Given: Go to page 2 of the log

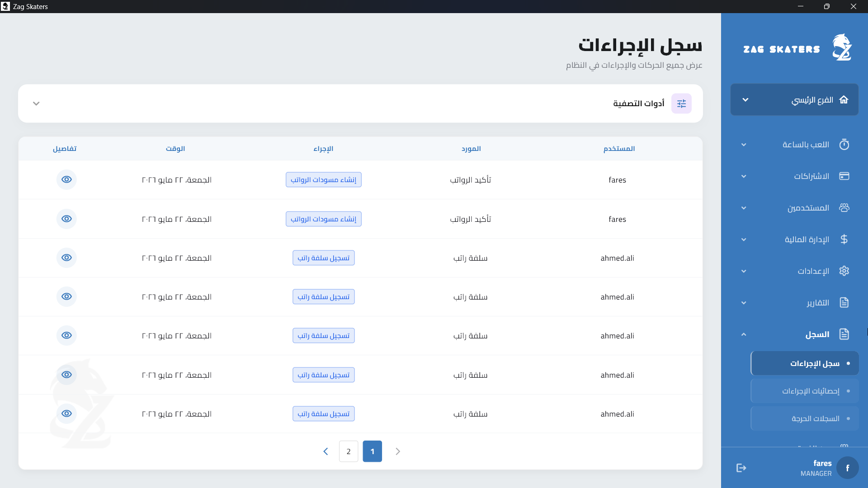Looking at the screenshot, I should [x=349, y=451].
